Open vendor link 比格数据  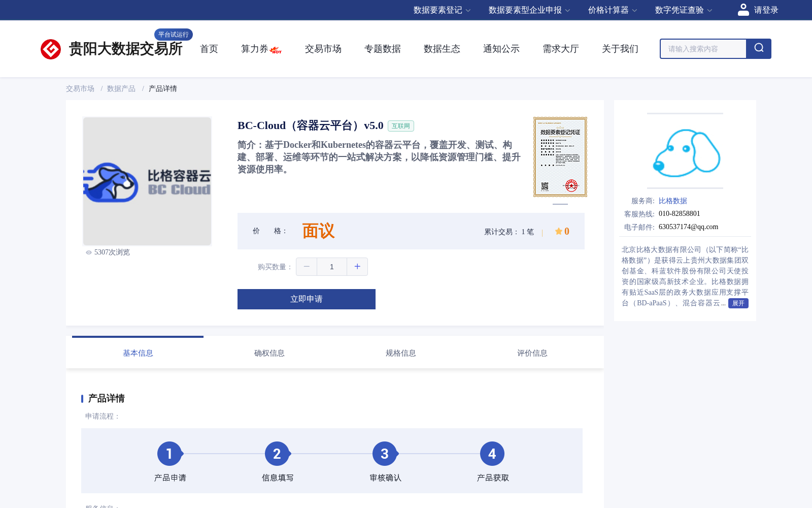point(673,201)
